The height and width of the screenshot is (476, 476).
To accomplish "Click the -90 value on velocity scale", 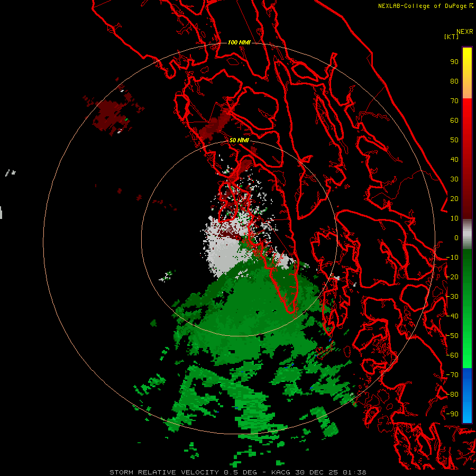I will (452, 414).
